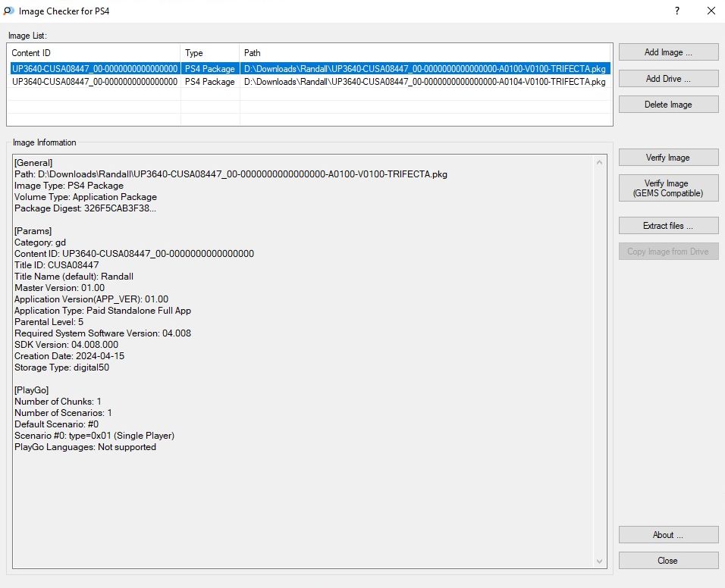Click the Application Type: Paid Standalone Full App line
This screenshot has height=588, width=725.
click(102, 311)
